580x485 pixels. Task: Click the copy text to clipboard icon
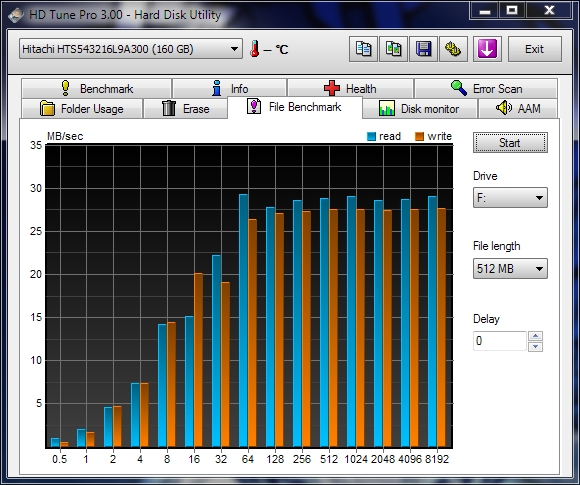click(x=363, y=49)
